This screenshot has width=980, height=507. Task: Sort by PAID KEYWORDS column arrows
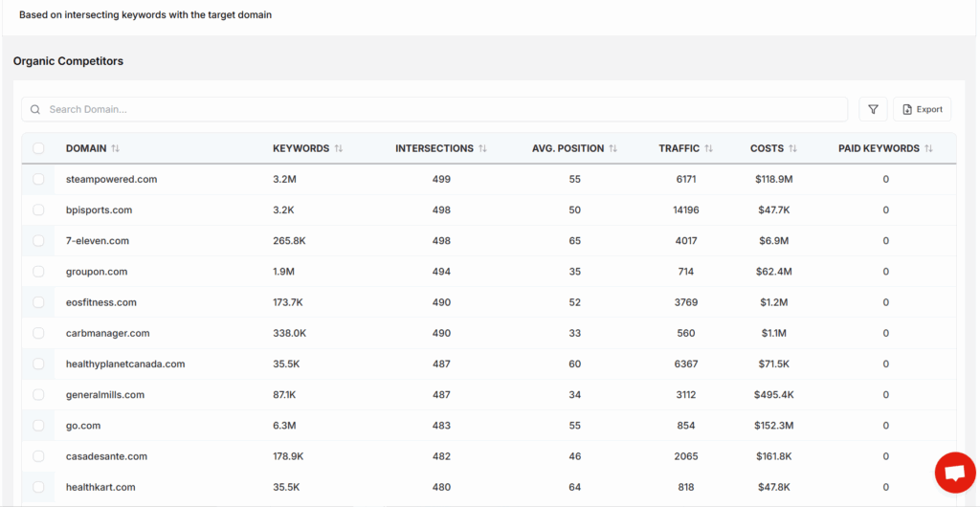click(928, 148)
